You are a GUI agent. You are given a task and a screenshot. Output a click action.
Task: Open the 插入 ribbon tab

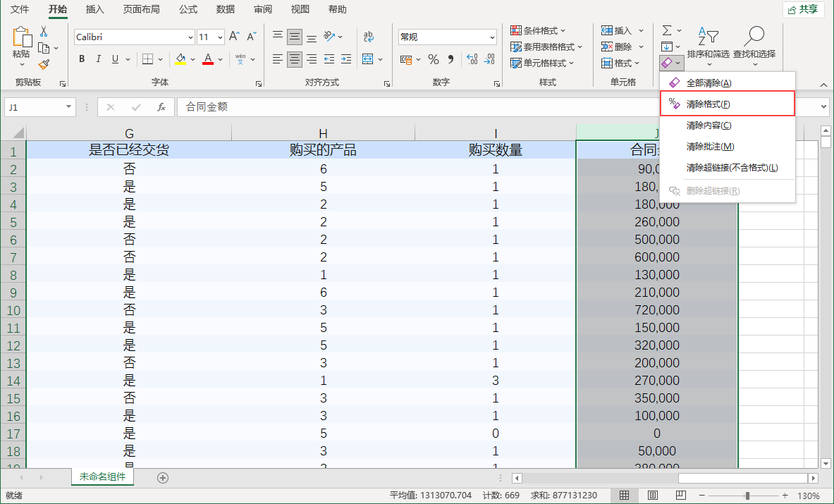click(x=95, y=10)
